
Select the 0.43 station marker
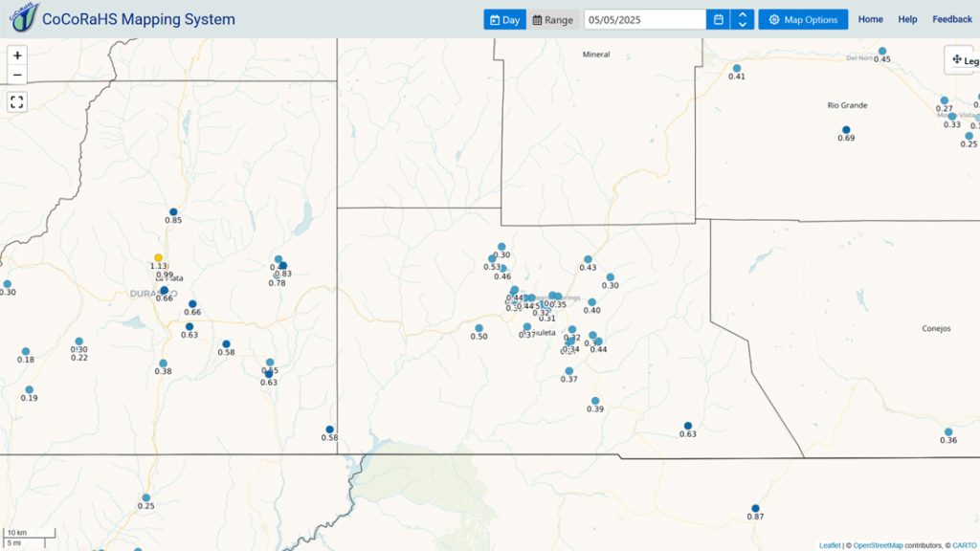[x=588, y=259]
